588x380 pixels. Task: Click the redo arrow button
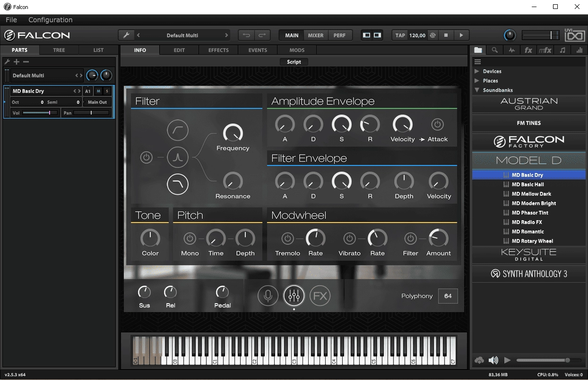pos(262,35)
